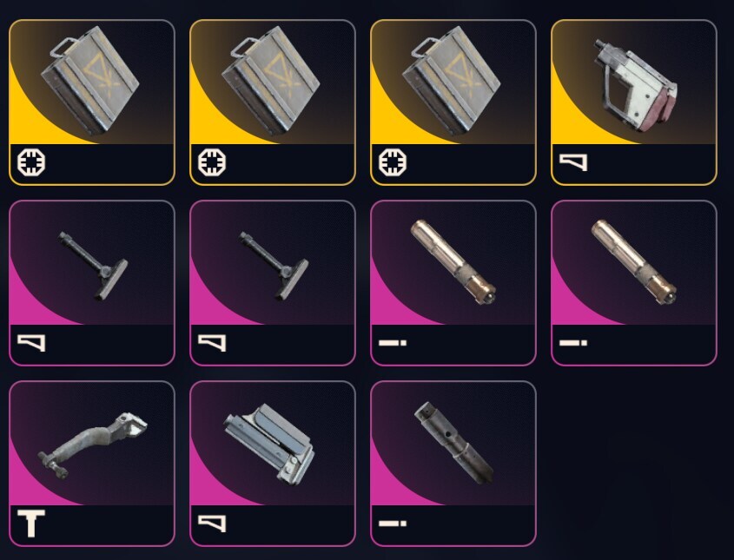Select the leftmost gold ammo crate item
Screen dimensions: 734x560
[x=92, y=102]
